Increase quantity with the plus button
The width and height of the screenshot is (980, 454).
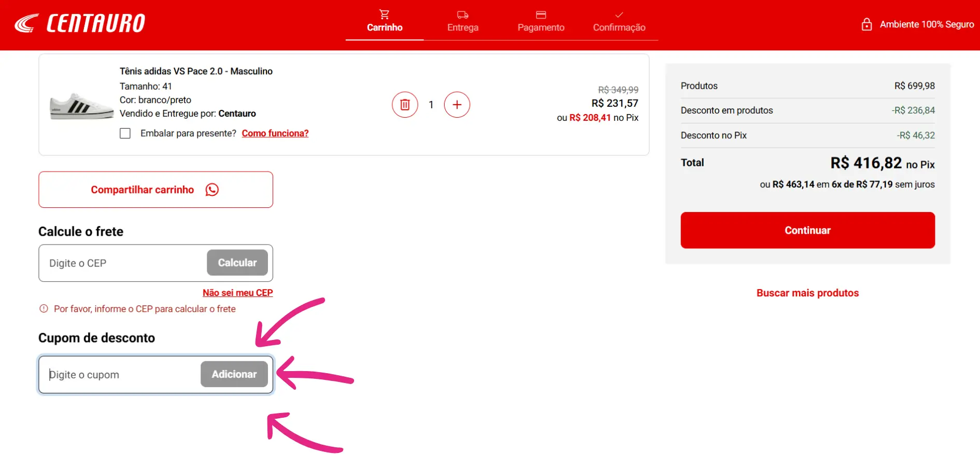click(457, 105)
